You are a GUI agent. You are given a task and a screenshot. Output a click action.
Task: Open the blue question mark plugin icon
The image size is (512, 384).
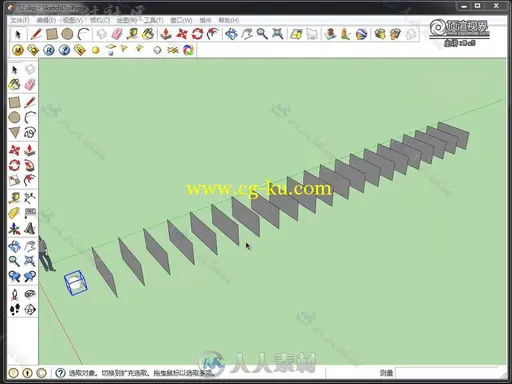64,50
